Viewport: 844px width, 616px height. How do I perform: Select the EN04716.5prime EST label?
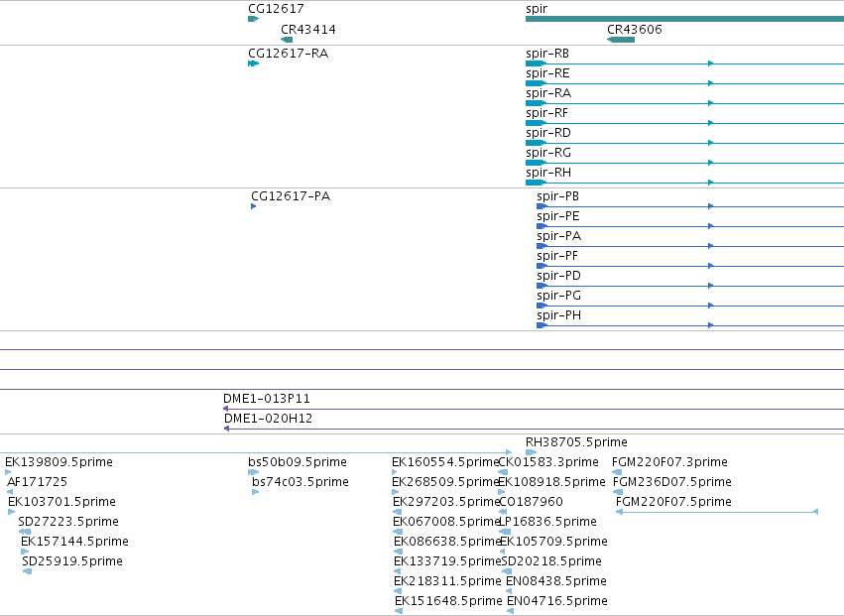[557, 602]
